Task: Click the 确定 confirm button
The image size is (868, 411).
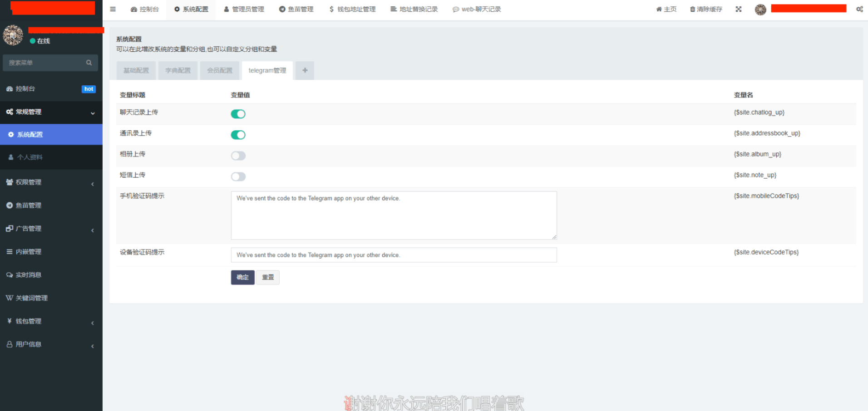Action: (242, 277)
